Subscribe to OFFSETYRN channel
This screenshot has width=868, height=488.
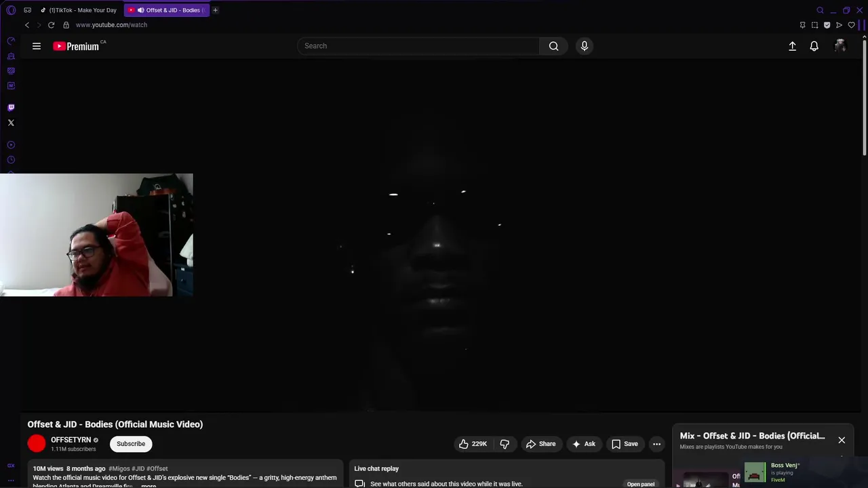pos(131,444)
